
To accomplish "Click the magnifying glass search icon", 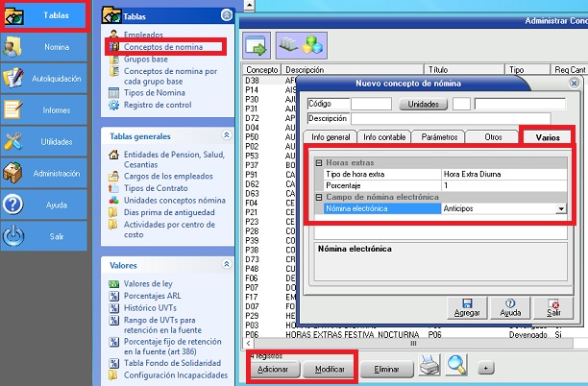I will coord(456,367).
